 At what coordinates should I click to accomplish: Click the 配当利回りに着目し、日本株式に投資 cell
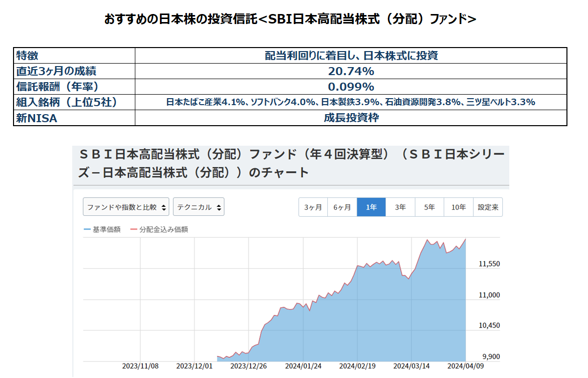(351, 56)
